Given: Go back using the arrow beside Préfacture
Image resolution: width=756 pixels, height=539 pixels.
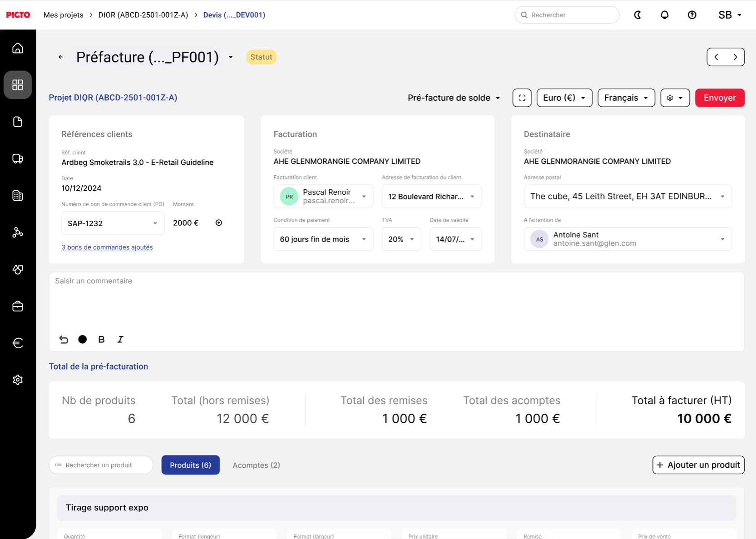Looking at the screenshot, I should [x=60, y=57].
